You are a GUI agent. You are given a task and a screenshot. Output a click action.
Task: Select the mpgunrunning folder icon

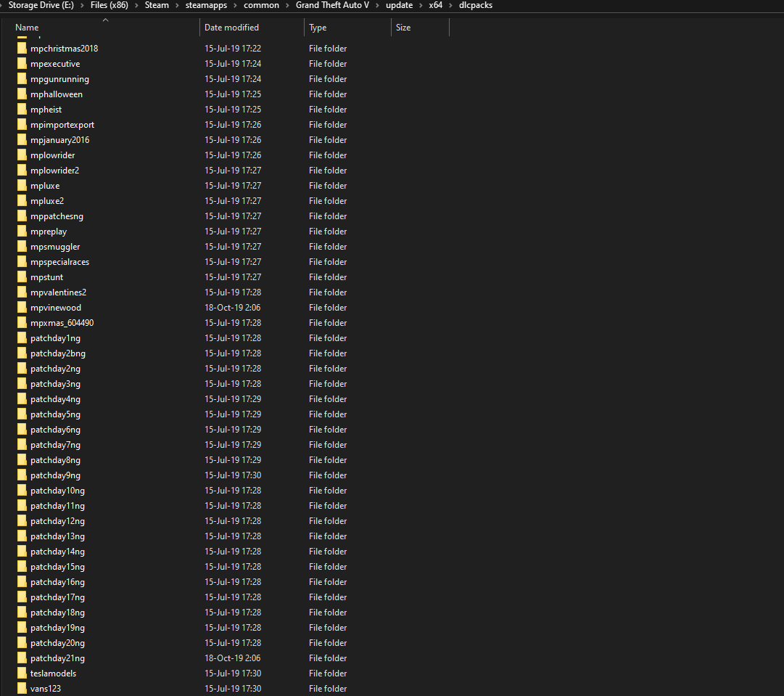22,78
